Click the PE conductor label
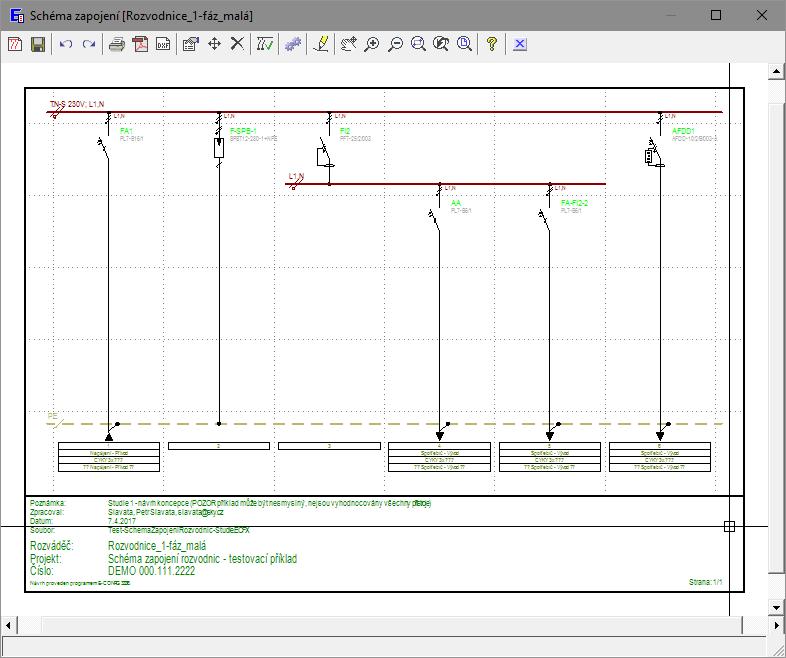Screen dimensions: 786x658 53,416
